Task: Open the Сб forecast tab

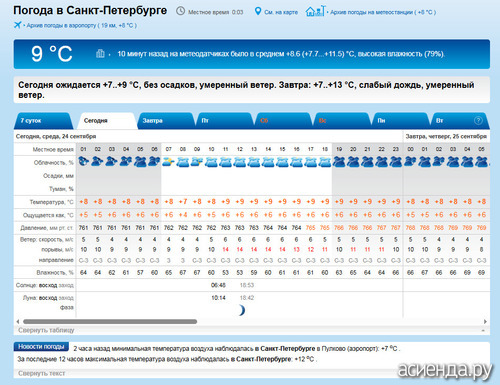Action: (x=283, y=121)
